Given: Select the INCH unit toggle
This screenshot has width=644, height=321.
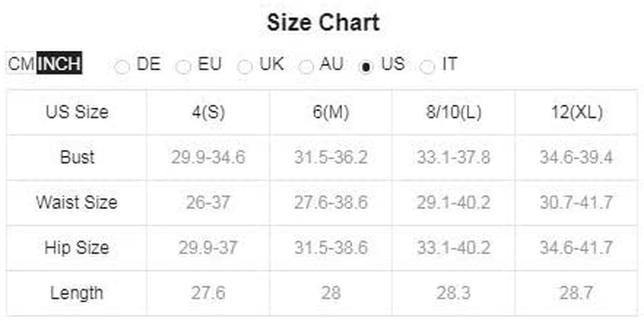Looking at the screenshot, I should 59,64.
